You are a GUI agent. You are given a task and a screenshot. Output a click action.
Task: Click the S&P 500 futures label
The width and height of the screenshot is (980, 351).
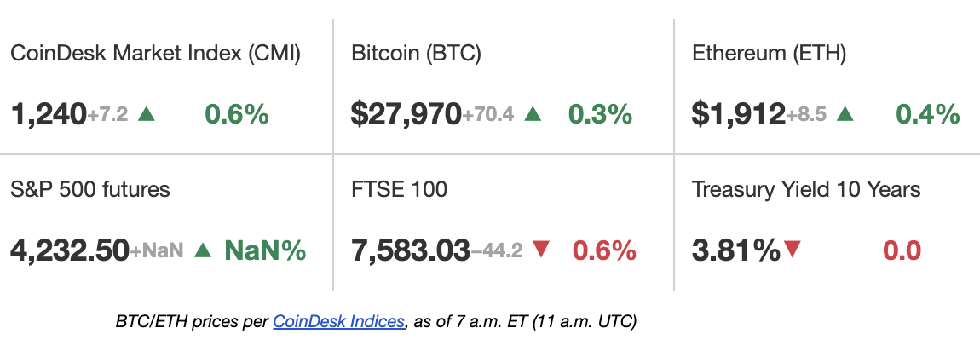point(90,189)
